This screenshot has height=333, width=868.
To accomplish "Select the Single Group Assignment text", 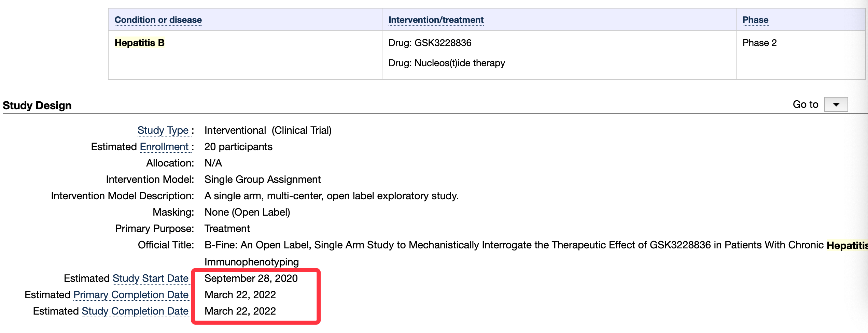I will coord(262,179).
